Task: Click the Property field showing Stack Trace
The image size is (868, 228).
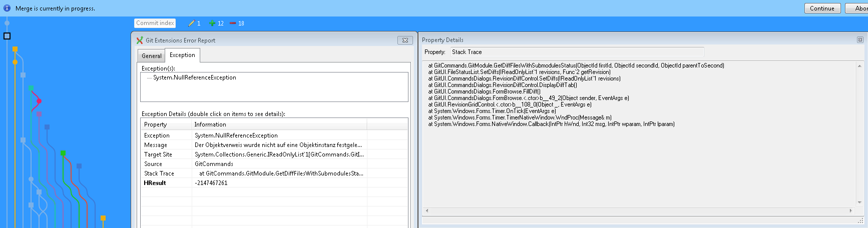Action: (x=577, y=52)
